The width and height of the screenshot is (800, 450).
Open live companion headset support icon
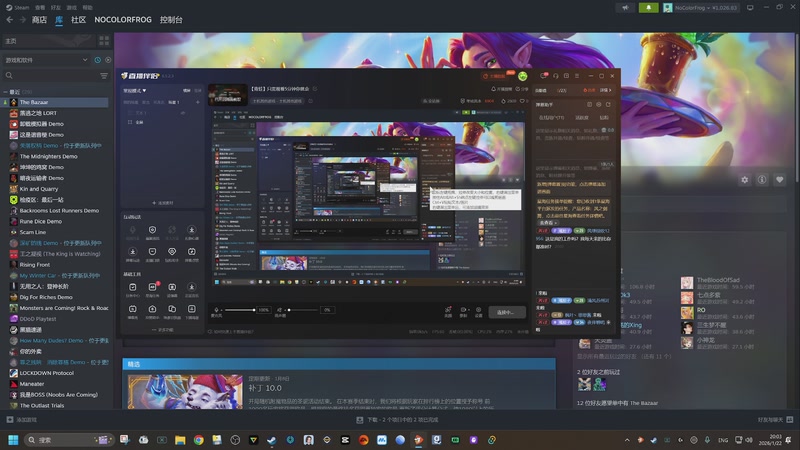pyautogui.click(x=556, y=76)
